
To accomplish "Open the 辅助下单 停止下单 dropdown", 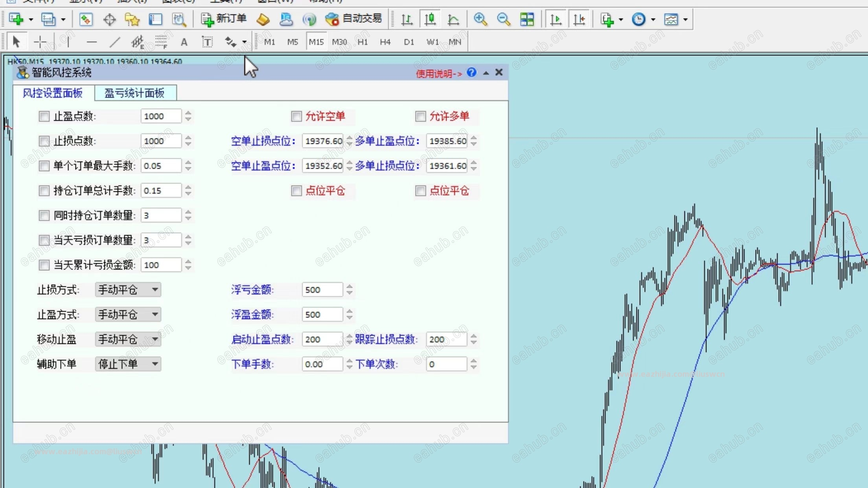I will 128,364.
